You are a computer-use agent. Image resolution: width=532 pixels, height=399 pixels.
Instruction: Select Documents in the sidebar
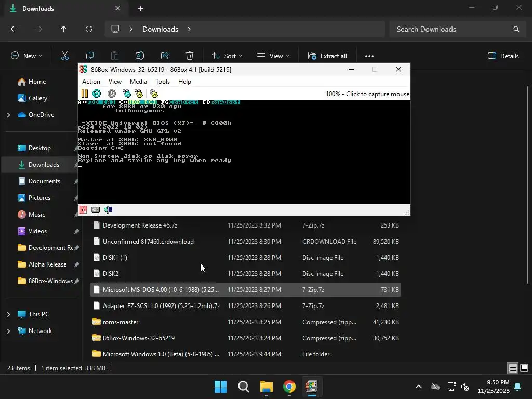(x=44, y=181)
